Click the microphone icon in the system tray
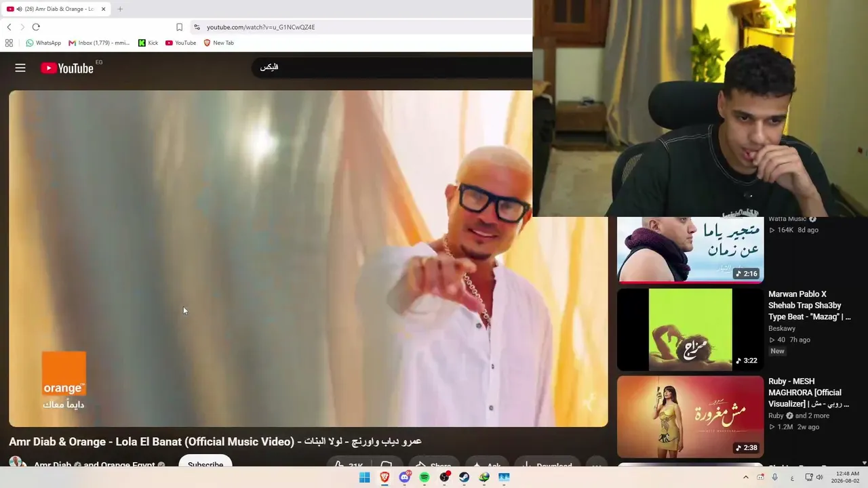Viewport: 868px width, 488px height. click(x=775, y=477)
